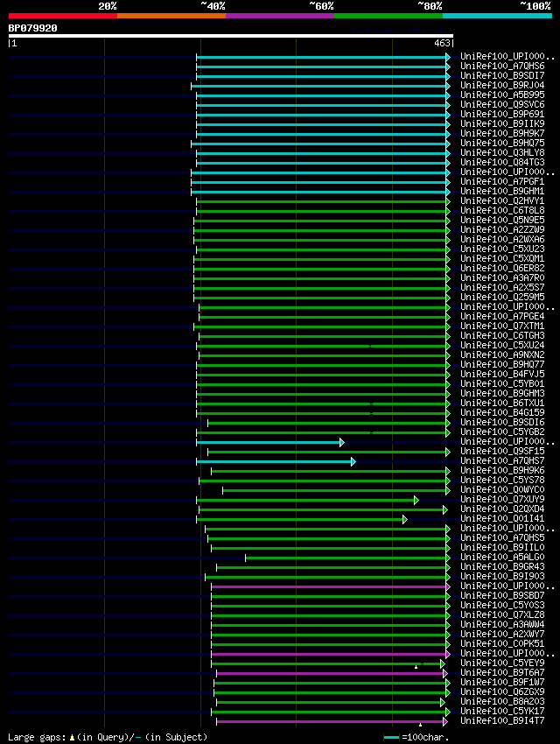Click the query end position 463 label
560x744 pixels.
442,43
